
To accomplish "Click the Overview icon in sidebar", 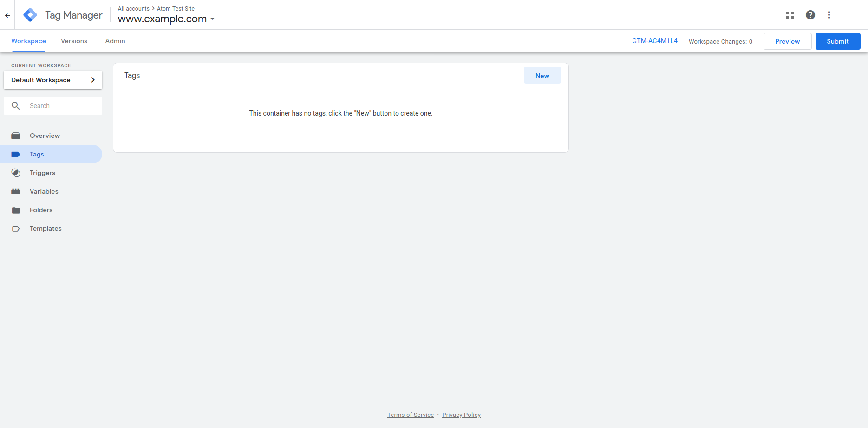I will (x=16, y=136).
